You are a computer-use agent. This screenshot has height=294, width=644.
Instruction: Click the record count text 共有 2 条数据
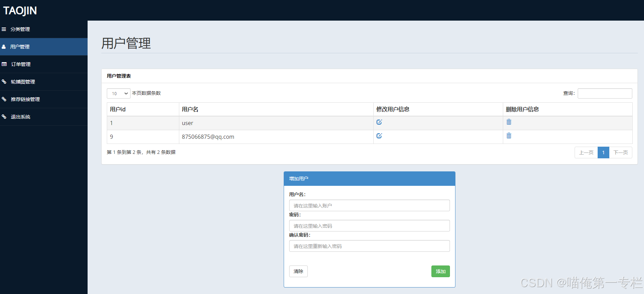click(x=161, y=152)
